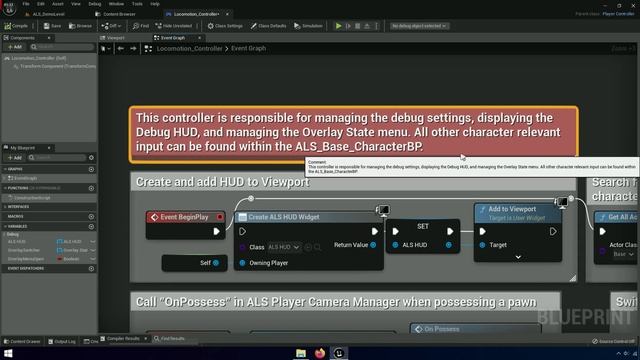Toggle Hide Unrelated nodes

173,26
